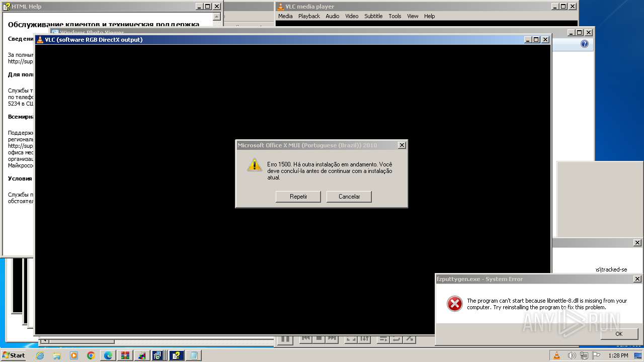Open the Start menu
644x362 pixels.
pos(14,355)
